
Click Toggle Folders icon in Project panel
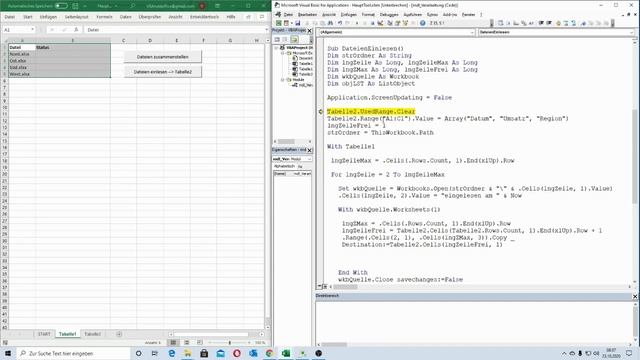294,40
